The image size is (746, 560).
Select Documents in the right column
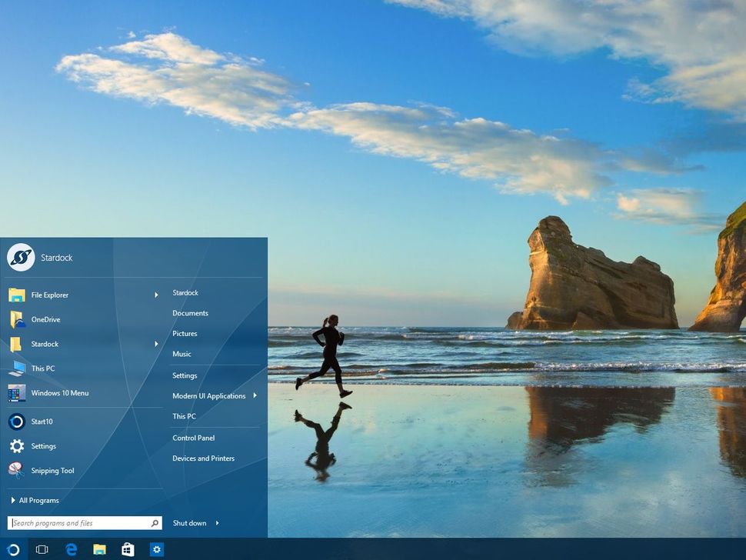(190, 313)
